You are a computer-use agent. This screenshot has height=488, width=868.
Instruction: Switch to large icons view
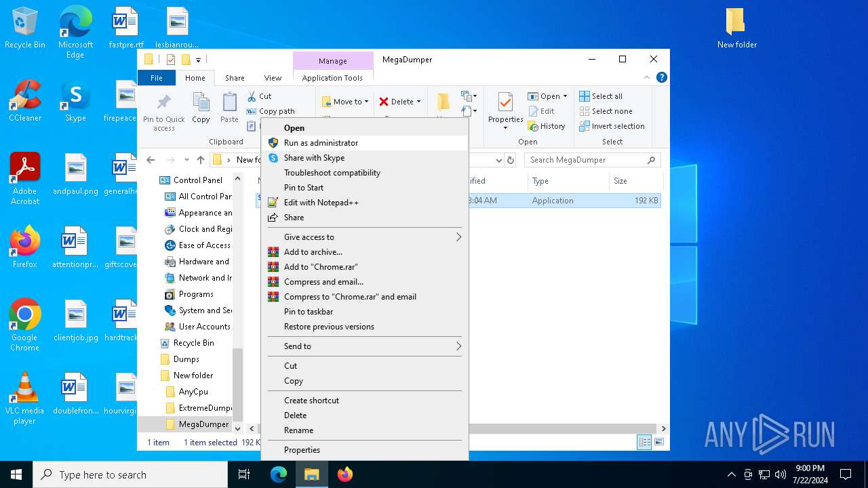(x=658, y=443)
